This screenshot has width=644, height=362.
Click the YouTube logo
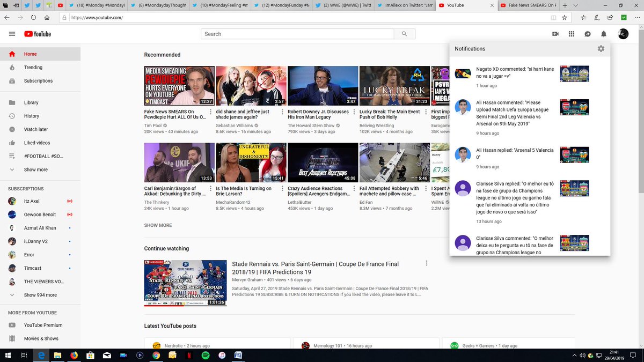click(38, 34)
